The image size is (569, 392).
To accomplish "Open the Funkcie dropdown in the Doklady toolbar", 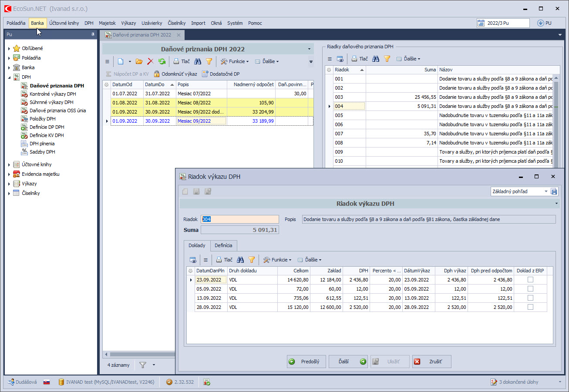I will point(277,260).
